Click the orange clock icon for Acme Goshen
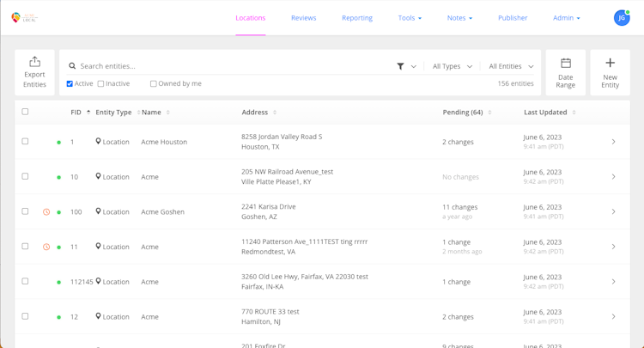 tap(46, 212)
